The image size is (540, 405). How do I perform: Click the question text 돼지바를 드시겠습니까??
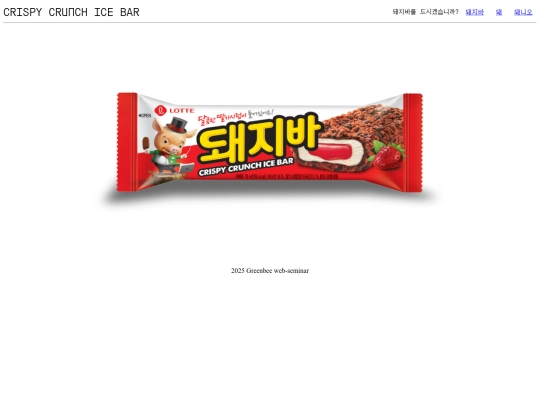(426, 12)
